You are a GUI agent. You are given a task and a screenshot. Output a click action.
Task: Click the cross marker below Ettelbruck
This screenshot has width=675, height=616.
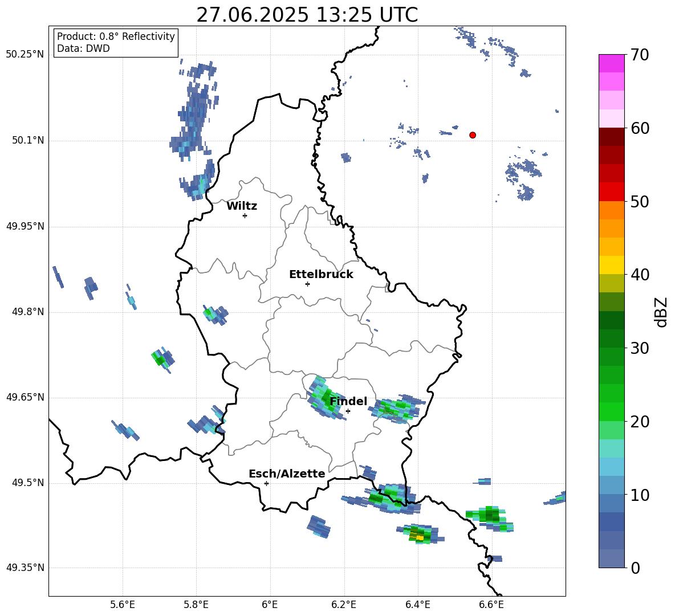307,284
